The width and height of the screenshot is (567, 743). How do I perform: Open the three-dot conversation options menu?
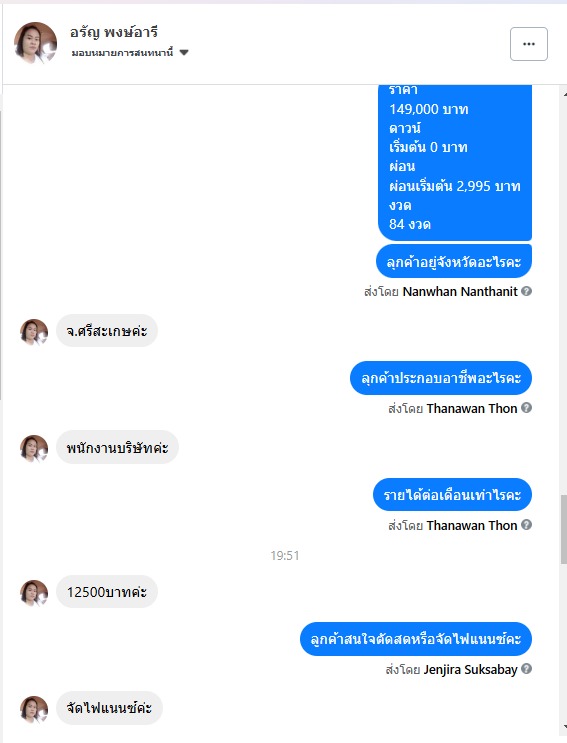pyautogui.click(x=529, y=44)
